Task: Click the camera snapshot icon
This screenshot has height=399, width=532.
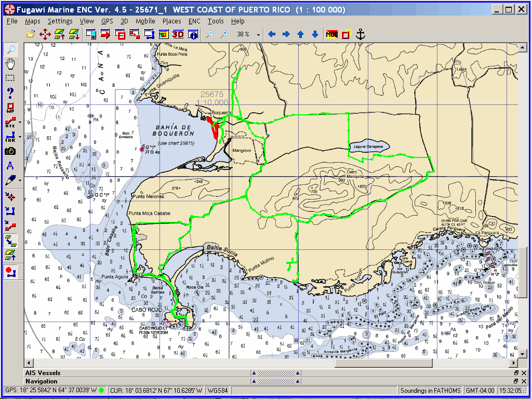Action: (x=10, y=151)
